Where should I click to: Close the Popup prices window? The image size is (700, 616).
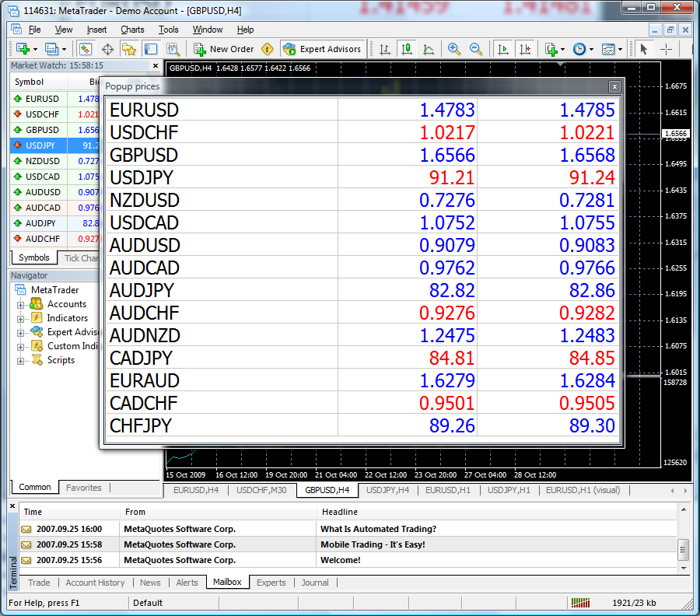(x=614, y=86)
